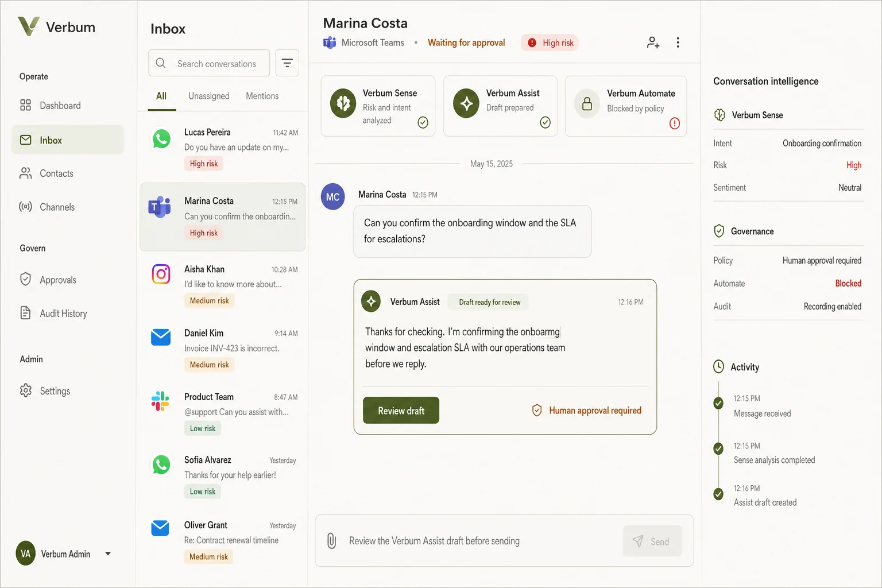This screenshot has height=588, width=882.
Task: Open Daniel Kim email conversation
Action: [x=223, y=349]
